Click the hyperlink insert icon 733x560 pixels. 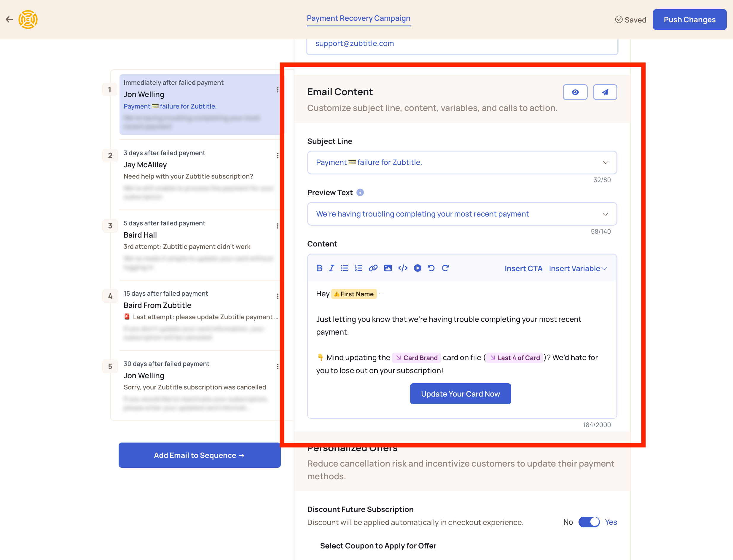point(373,268)
